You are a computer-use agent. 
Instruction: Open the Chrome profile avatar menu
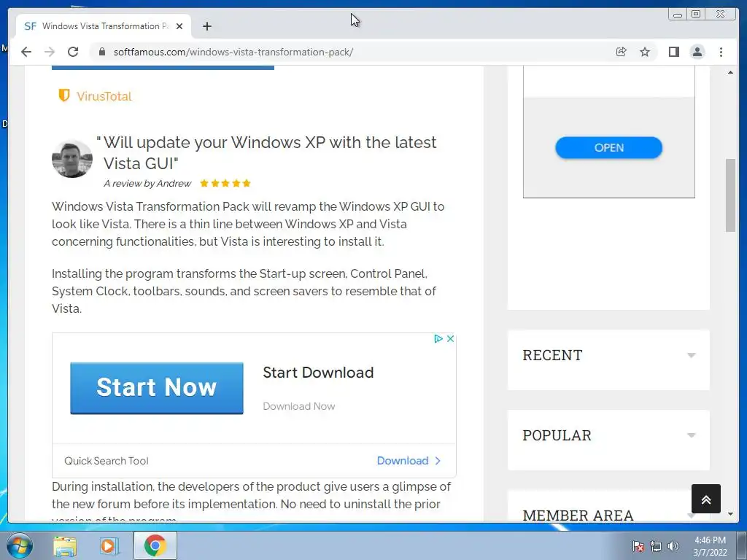pos(697,52)
